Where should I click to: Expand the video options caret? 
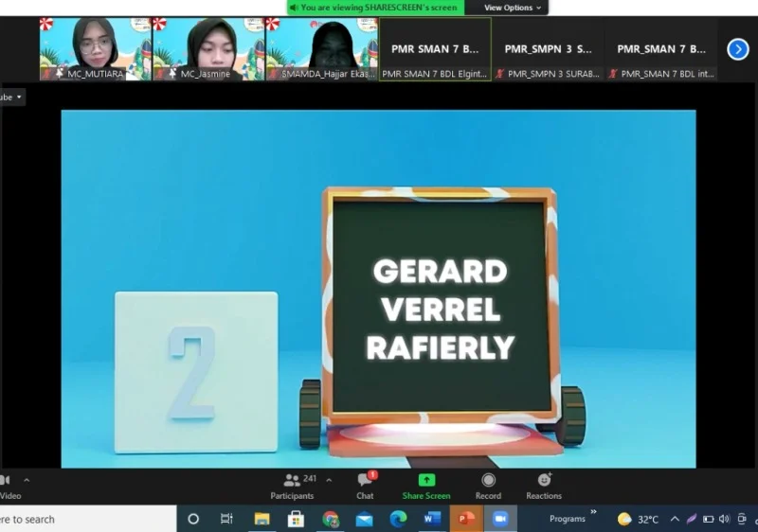(x=27, y=480)
